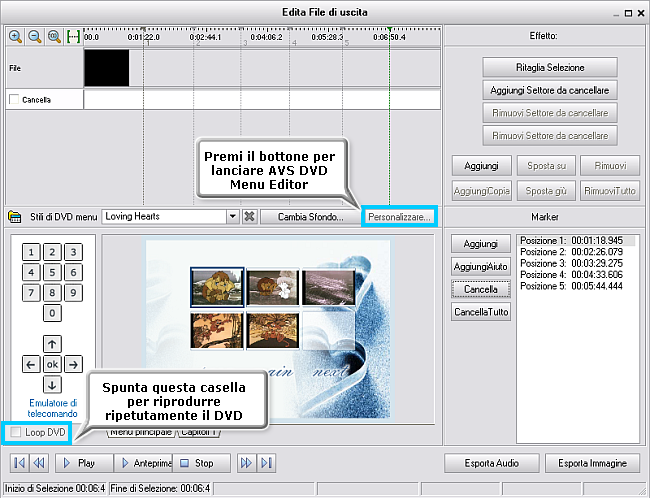Click remote emulator key 0
The height and width of the screenshot is (498, 650).
[52, 313]
